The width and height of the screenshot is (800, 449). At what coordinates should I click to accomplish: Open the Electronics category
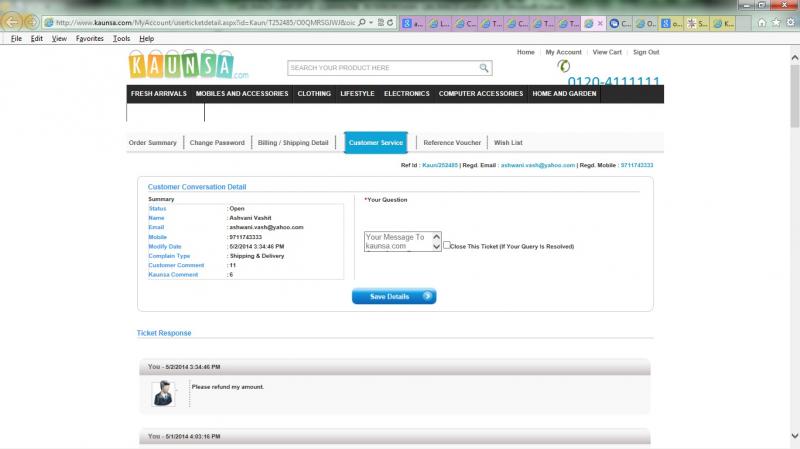click(x=407, y=94)
